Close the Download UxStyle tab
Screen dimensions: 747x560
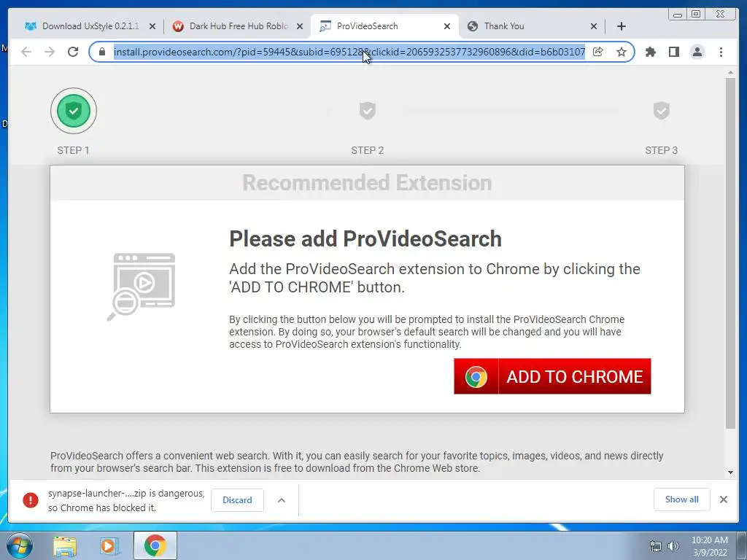click(x=152, y=26)
